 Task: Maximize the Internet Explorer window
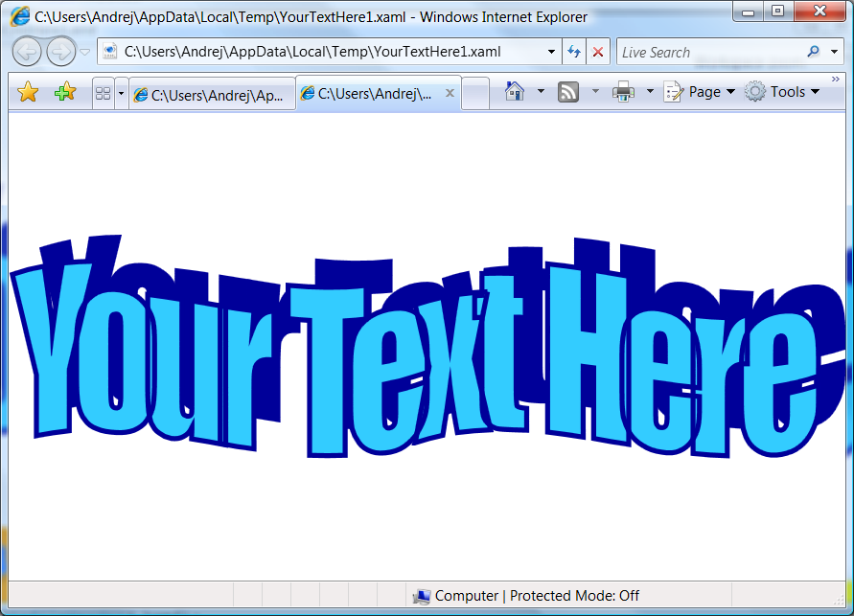pyautogui.click(x=778, y=11)
